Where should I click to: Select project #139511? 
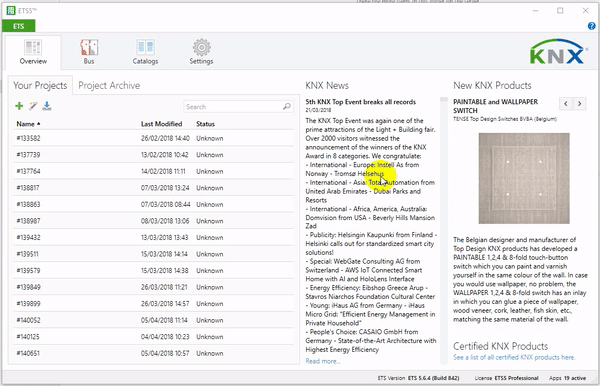tap(153, 254)
